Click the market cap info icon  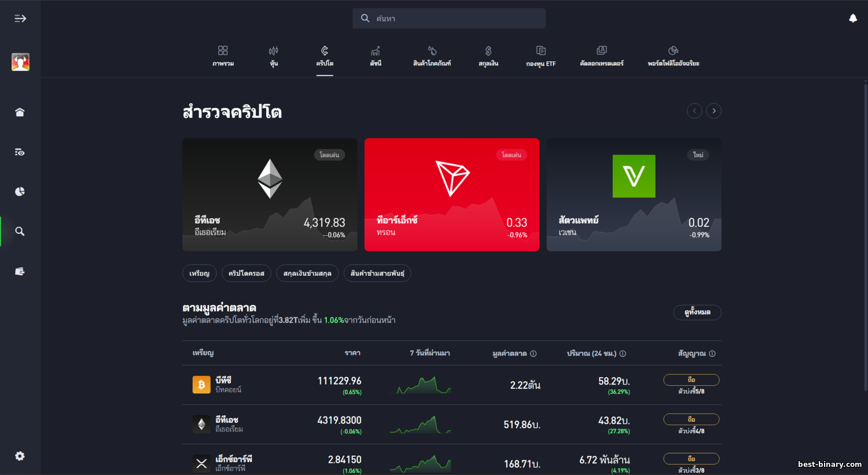(x=533, y=353)
